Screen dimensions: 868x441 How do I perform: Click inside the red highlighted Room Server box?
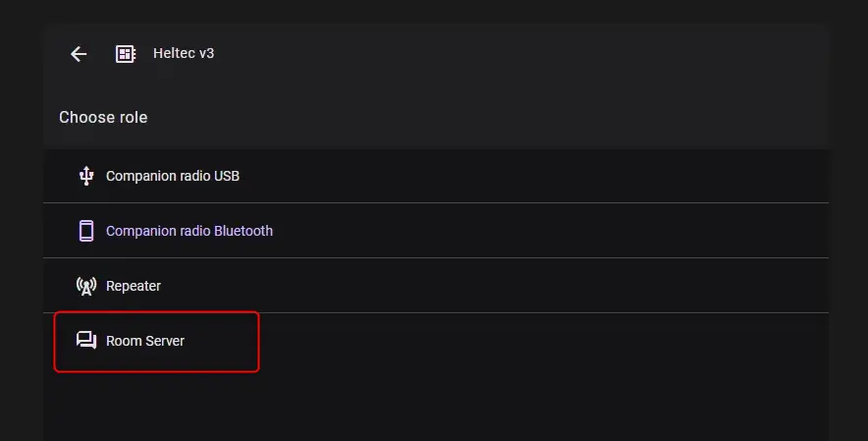click(x=157, y=342)
